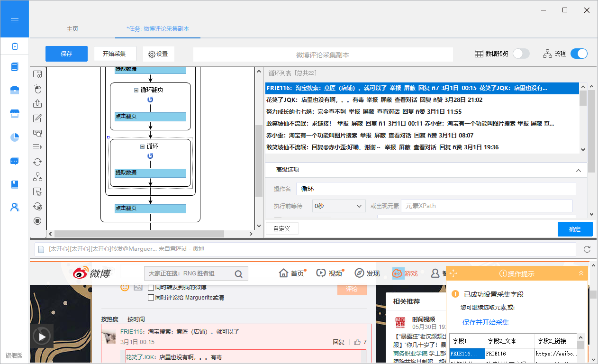Open the Weibo 视频 nav item

(329, 273)
